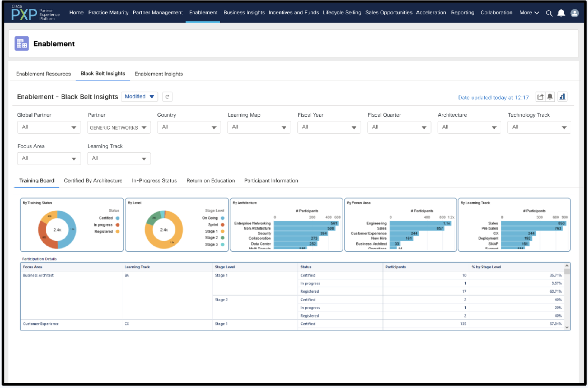Viewport: 588px width, 388px height.
Task: Switch to Enablement Insights tab
Action: 159,74
